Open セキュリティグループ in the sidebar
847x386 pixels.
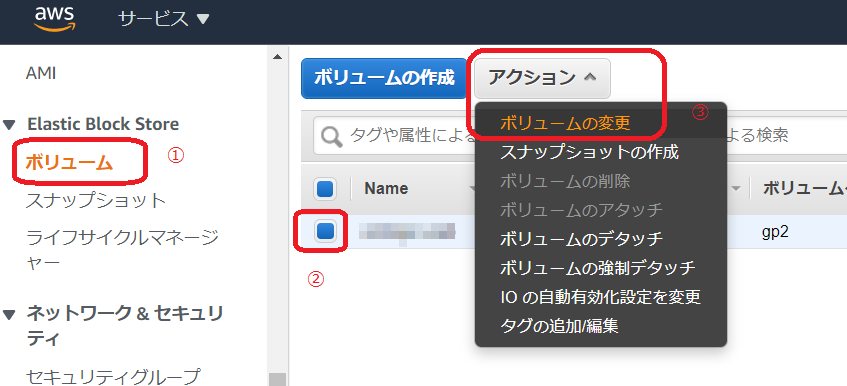tap(113, 376)
